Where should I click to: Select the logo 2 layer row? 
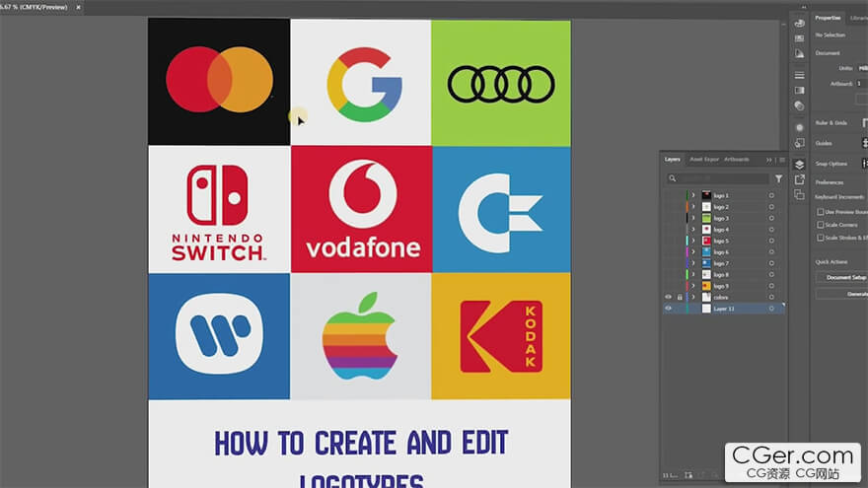[x=724, y=206]
